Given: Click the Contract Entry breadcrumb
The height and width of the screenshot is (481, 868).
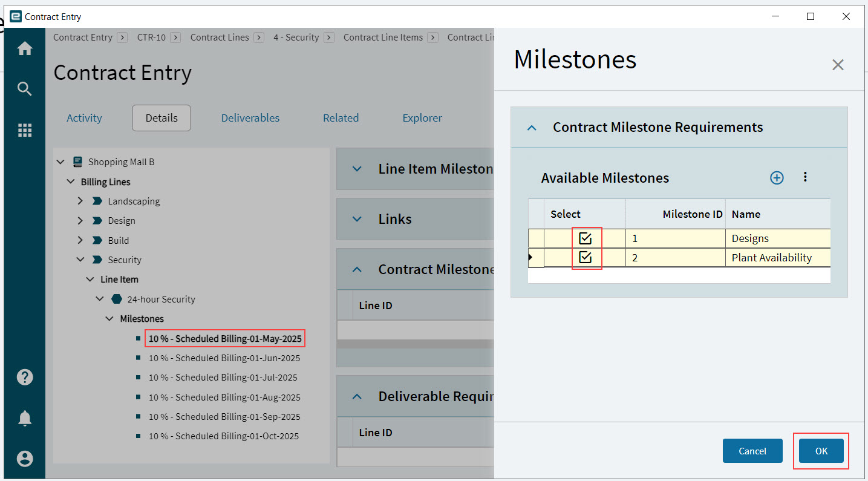Looking at the screenshot, I should pos(83,38).
